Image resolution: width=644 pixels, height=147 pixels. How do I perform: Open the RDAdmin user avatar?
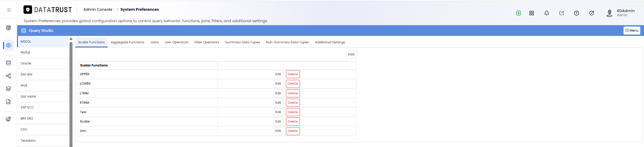click(x=609, y=13)
